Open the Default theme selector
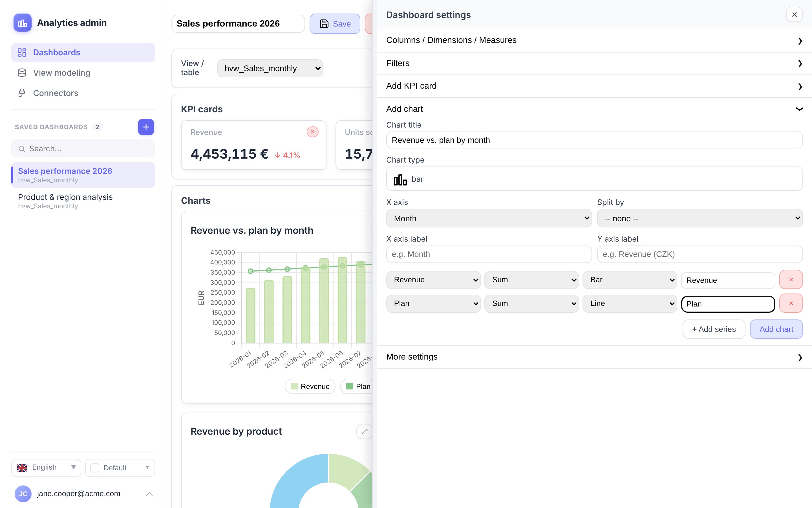This screenshot has width=812, height=508. (120, 468)
